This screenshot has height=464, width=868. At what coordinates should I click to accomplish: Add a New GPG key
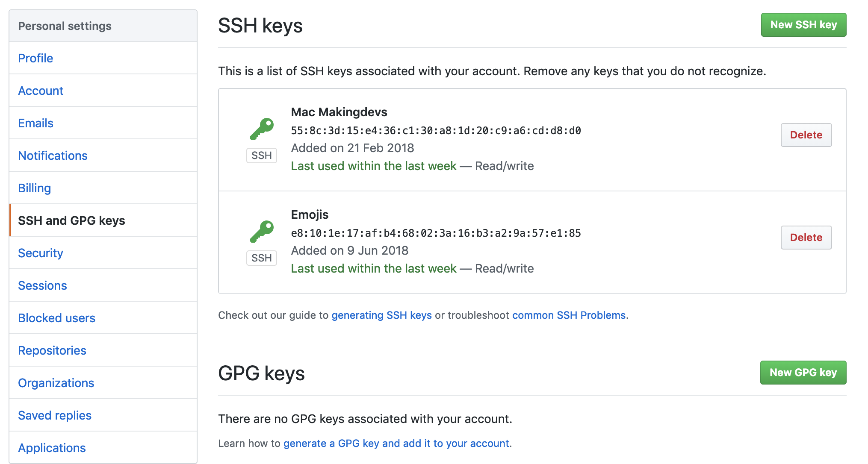point(803,373)
